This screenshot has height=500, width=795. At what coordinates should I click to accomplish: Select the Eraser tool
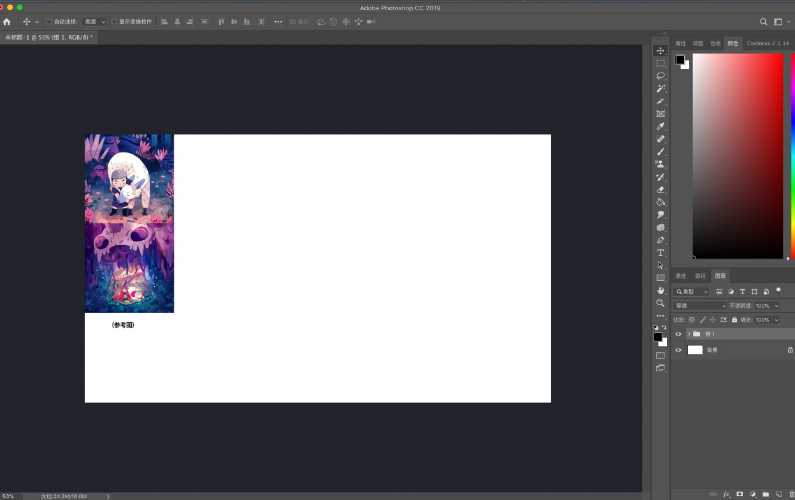(x=660, y=190)
